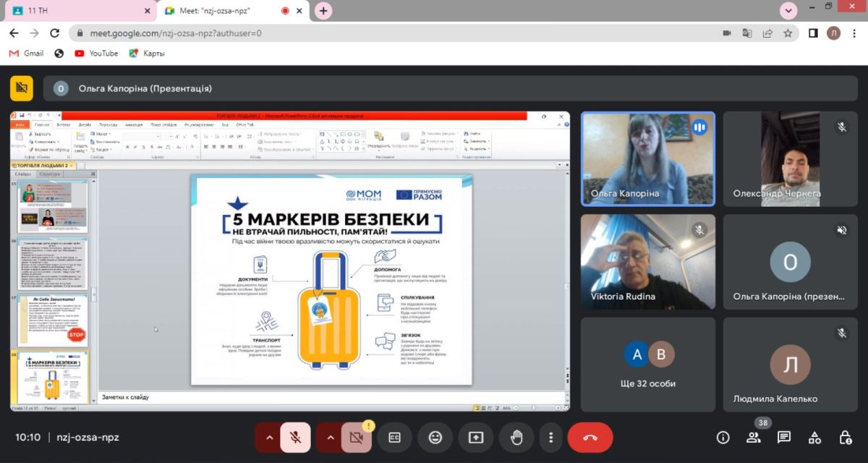Expand the microphone audio settings chevron

click(x=269, y=438)
